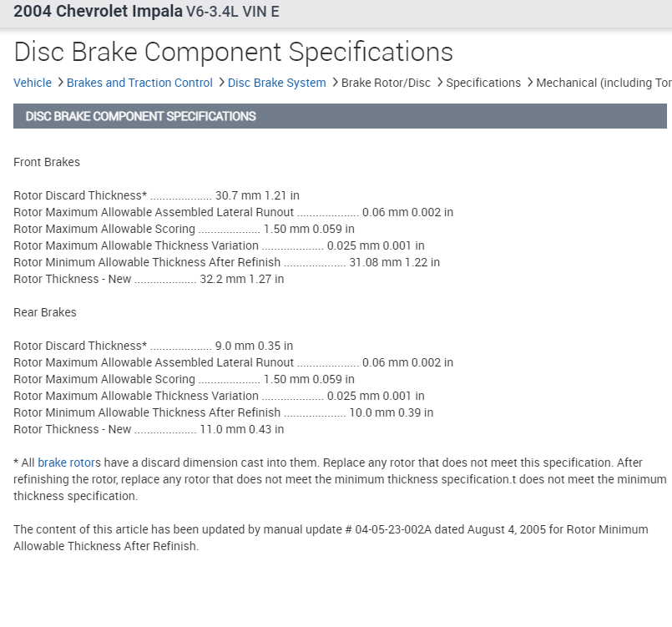Click the Front Brakes section heading
Viewport: 672px width, 627px height.
pos(47,162)
